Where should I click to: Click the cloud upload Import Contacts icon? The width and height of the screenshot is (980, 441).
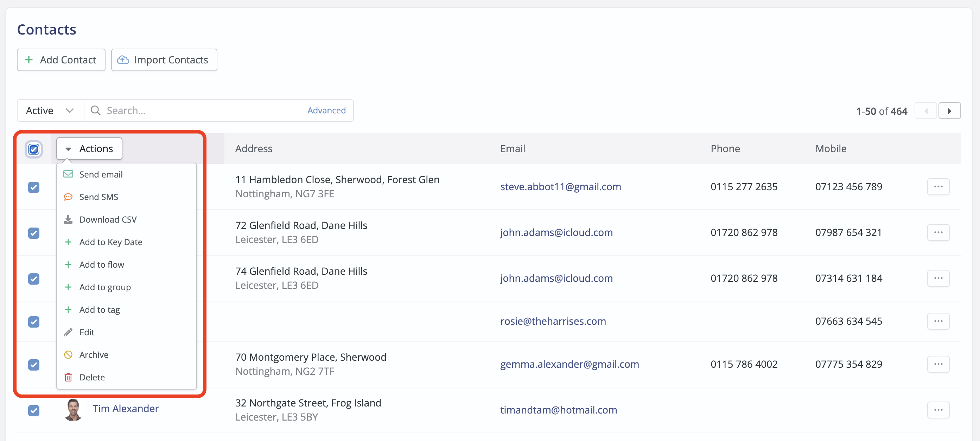[123, 60]
